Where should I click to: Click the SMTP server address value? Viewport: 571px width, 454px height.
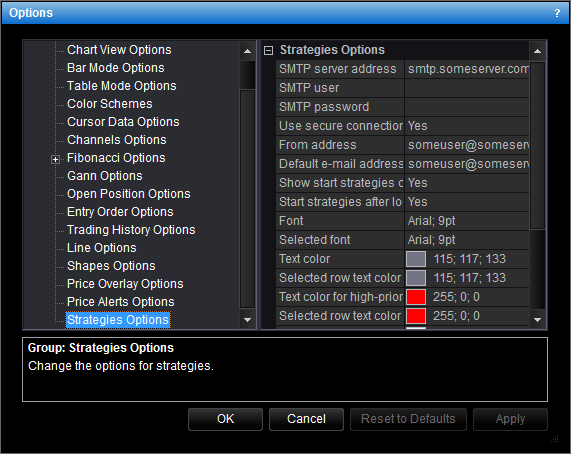click(467, 69)
